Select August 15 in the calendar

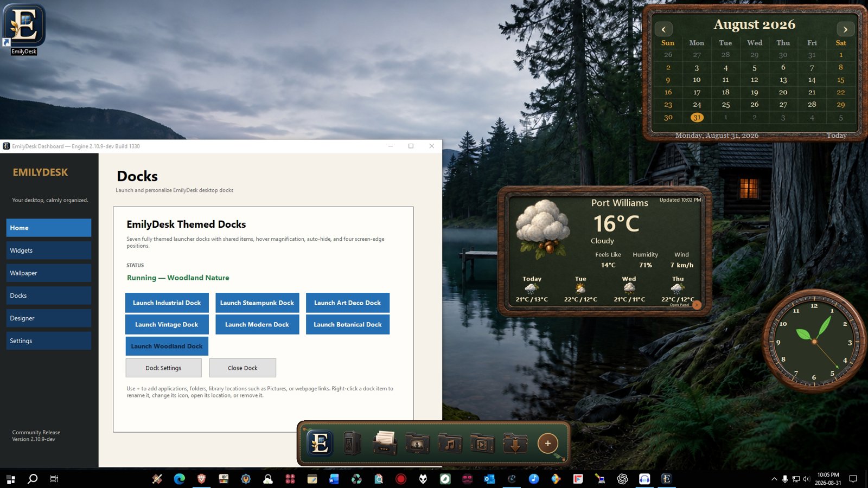click(840, 80)
